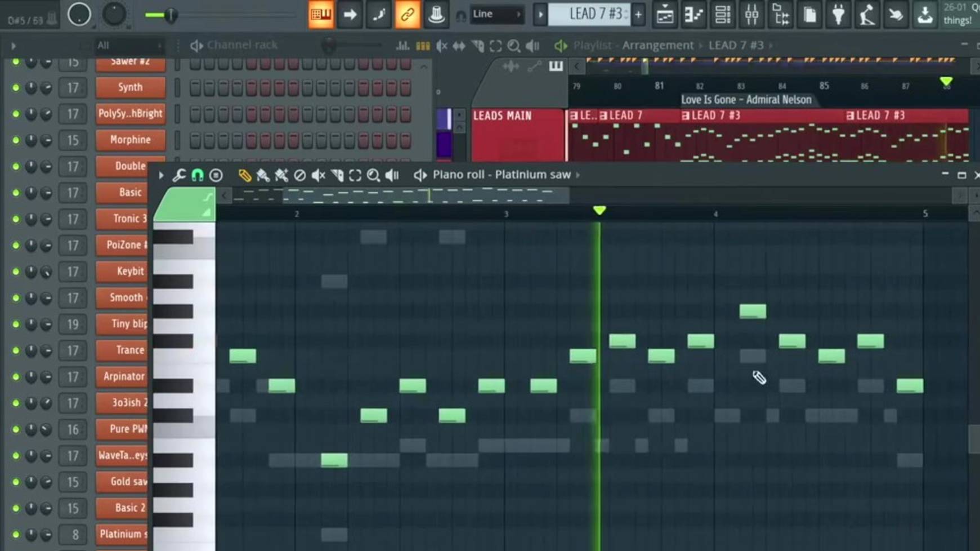Expand the arrow after Platinium saw title
This screenshot has height=551, width=980.
point(578,175)
